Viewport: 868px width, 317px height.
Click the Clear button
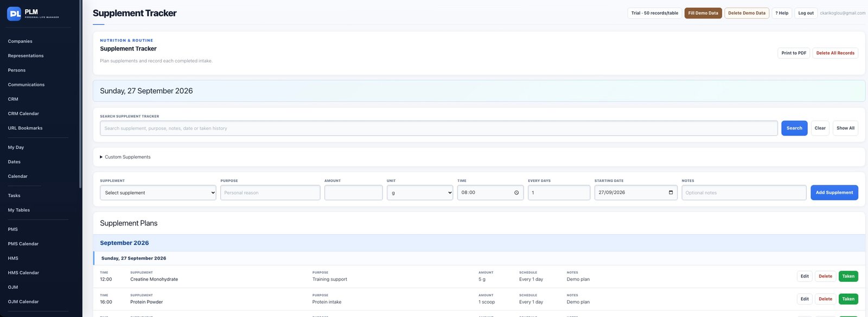(820, 128)
